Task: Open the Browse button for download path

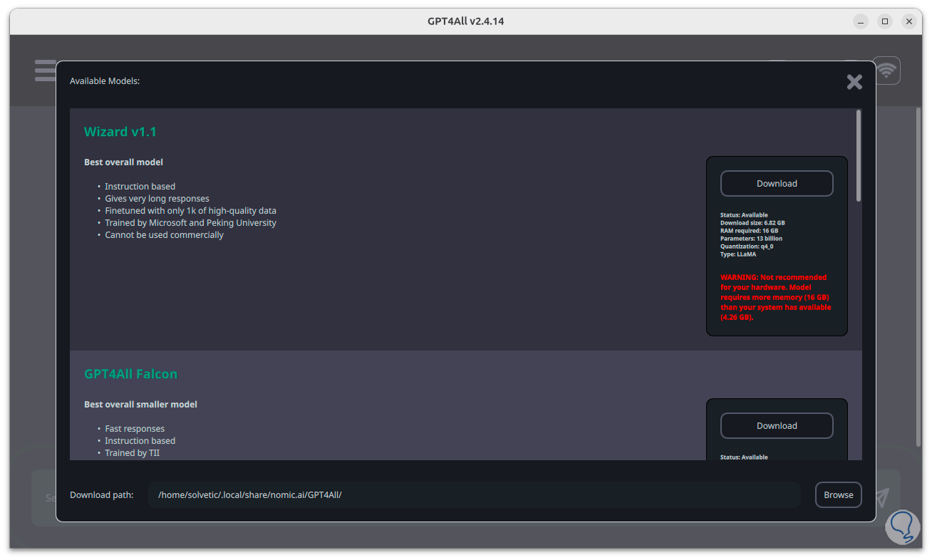Action: pos(838,494)
